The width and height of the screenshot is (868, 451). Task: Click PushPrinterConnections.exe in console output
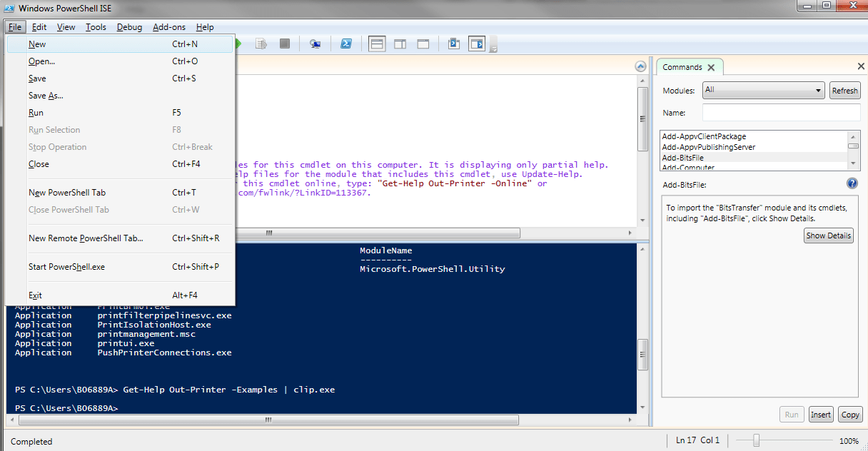click(164, 353)
